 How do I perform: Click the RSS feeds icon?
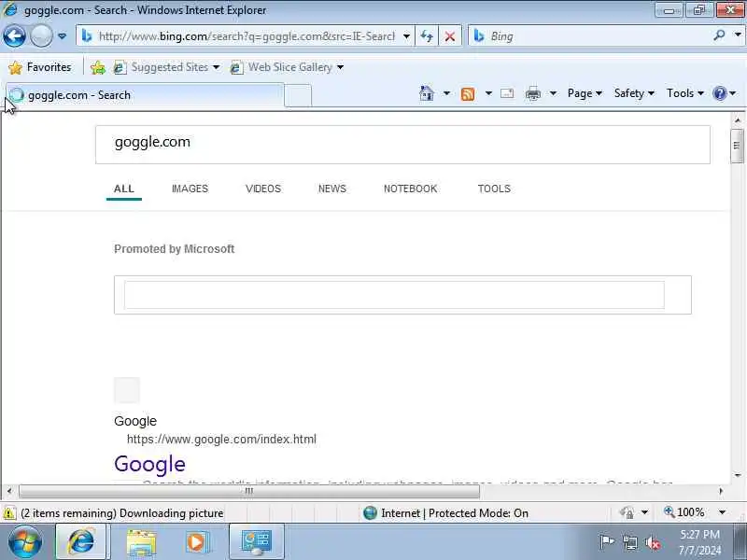pos(468,94)
